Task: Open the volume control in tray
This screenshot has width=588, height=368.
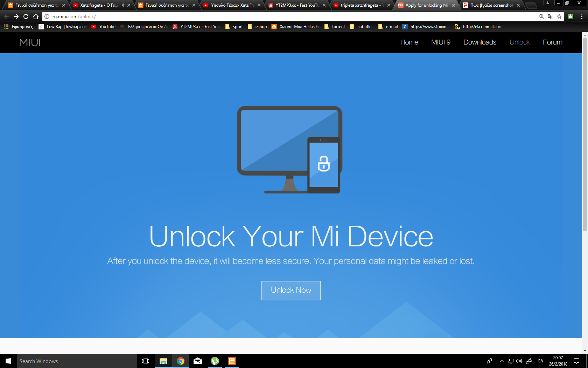Action: point(519,361)
